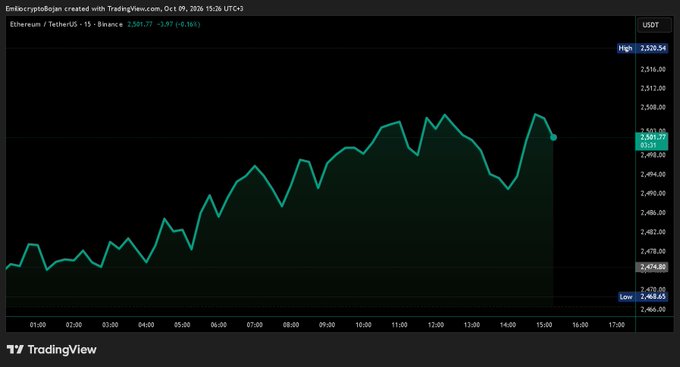Image resolution: width=680 pixels, height=367 pixels.
Task: Click the Low 2,468.65 price label
Action: pos(643,297)
